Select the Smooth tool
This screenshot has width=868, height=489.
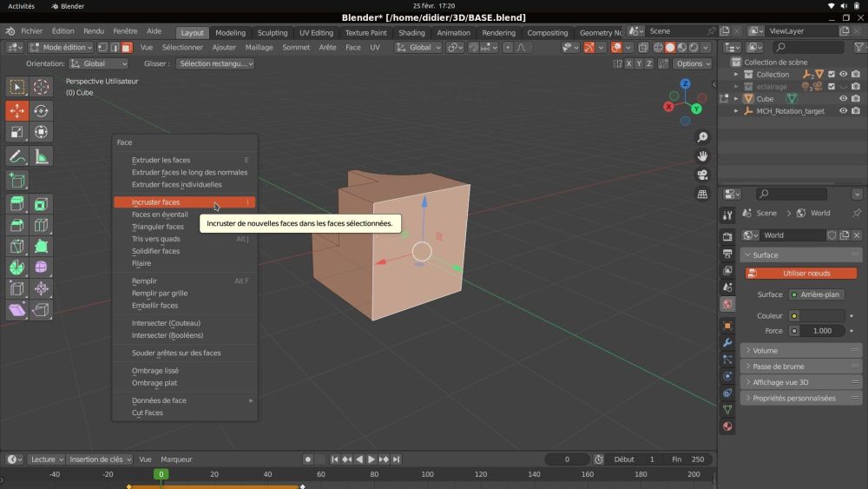point(41,267)
